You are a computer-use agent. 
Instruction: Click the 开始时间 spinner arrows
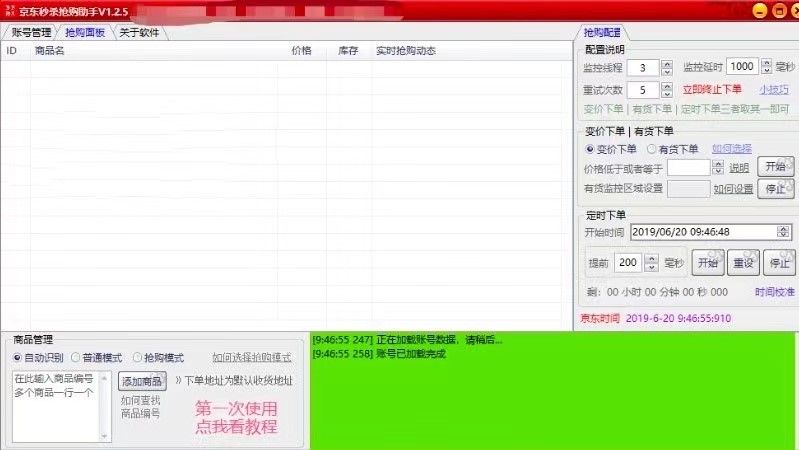point(784,232)
